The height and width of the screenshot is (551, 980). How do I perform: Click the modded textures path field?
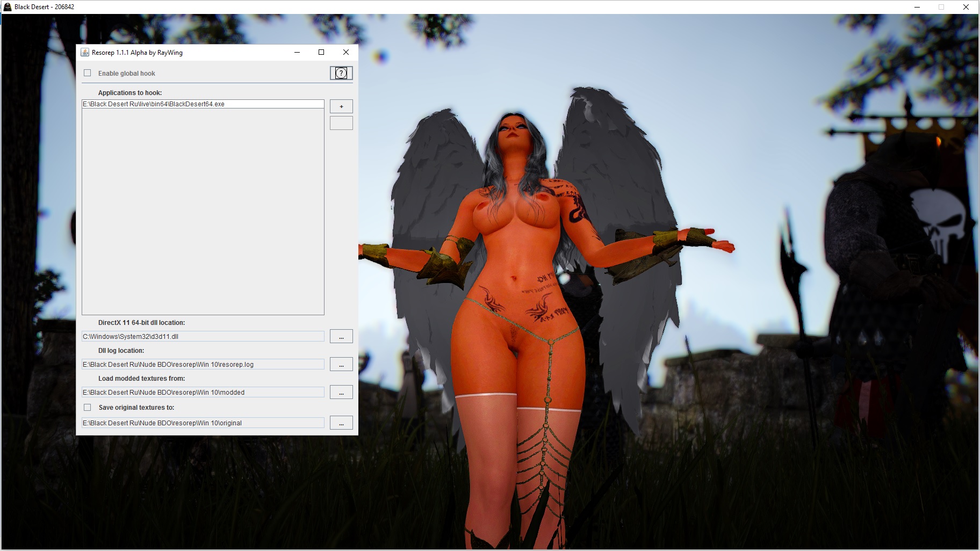[203, 393]
